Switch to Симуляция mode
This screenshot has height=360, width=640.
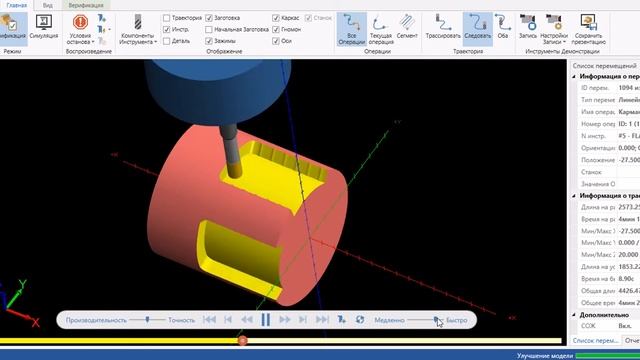(x=44, y=27)
